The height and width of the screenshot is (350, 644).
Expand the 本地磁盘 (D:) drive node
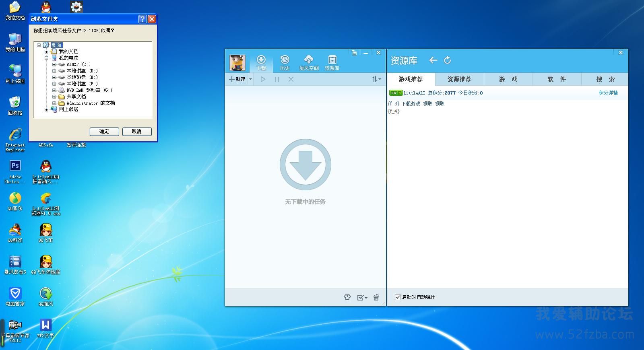point(54,71)
